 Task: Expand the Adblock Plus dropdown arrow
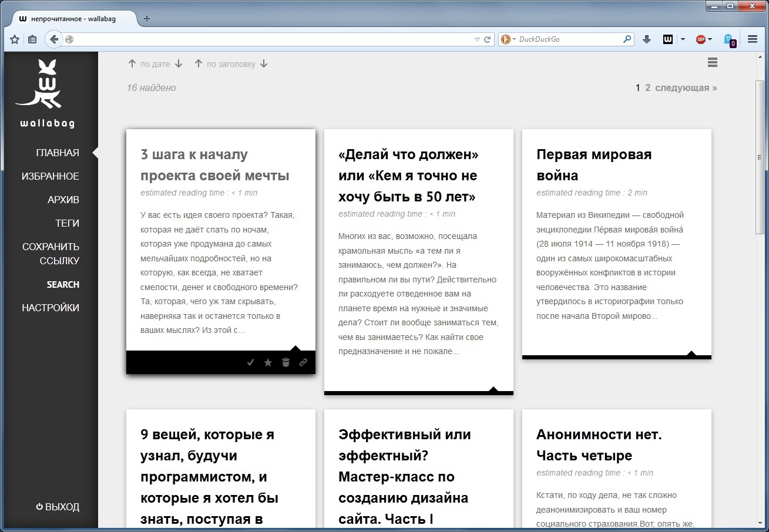pos(711,39)
